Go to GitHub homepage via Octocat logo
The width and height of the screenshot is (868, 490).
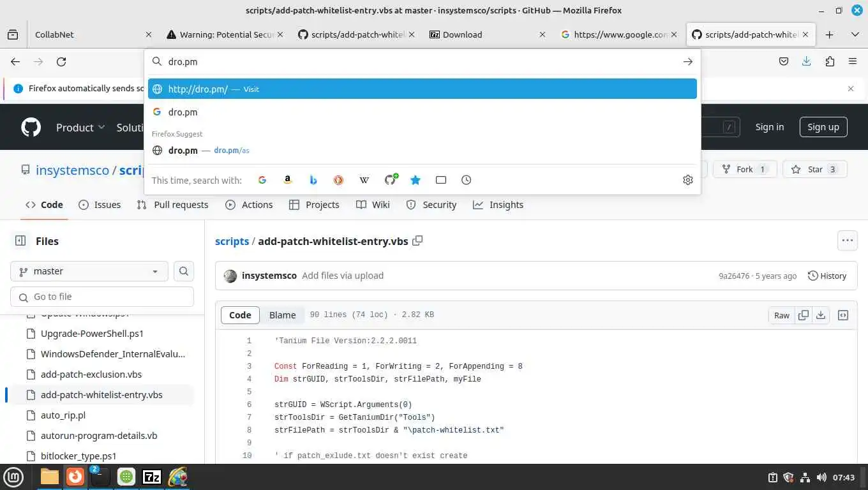pyautogui.click(x=31, y=127)
